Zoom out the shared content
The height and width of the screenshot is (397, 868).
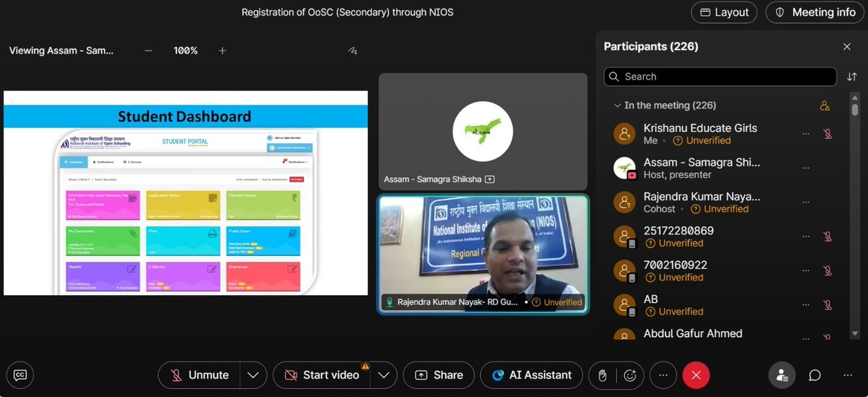[x=148, y=51]
